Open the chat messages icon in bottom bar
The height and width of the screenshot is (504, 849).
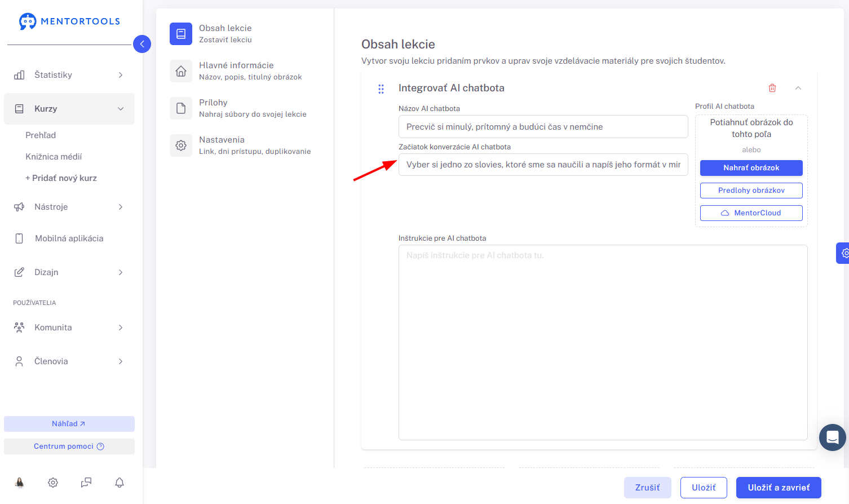[x=86, y=483]
